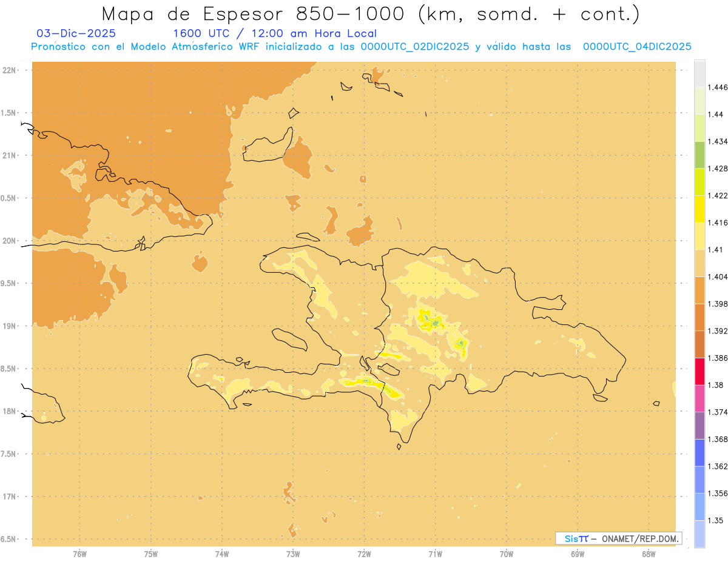Click the latitude axis label '17N'
728x562 pixels.
click(x=10, y=497)
